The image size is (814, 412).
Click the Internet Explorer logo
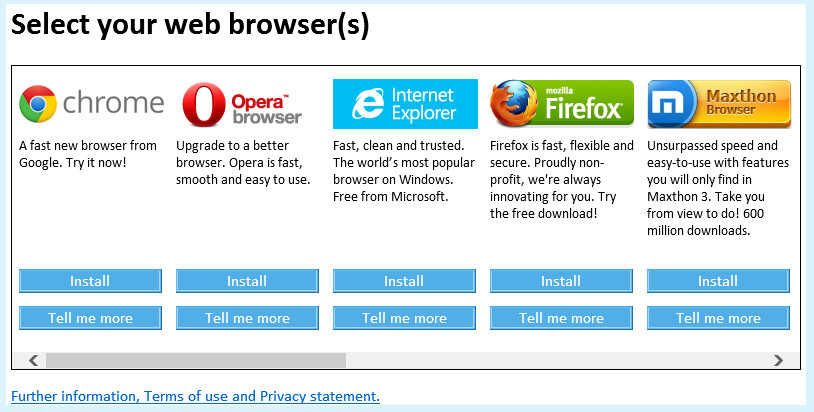(405, 104)
